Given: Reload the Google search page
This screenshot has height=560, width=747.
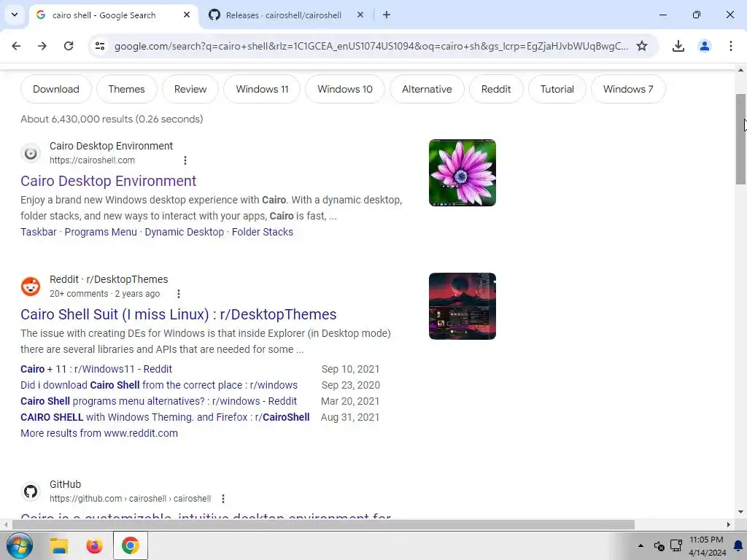Looking at the screenshot, I should click(x=69, y=46).
